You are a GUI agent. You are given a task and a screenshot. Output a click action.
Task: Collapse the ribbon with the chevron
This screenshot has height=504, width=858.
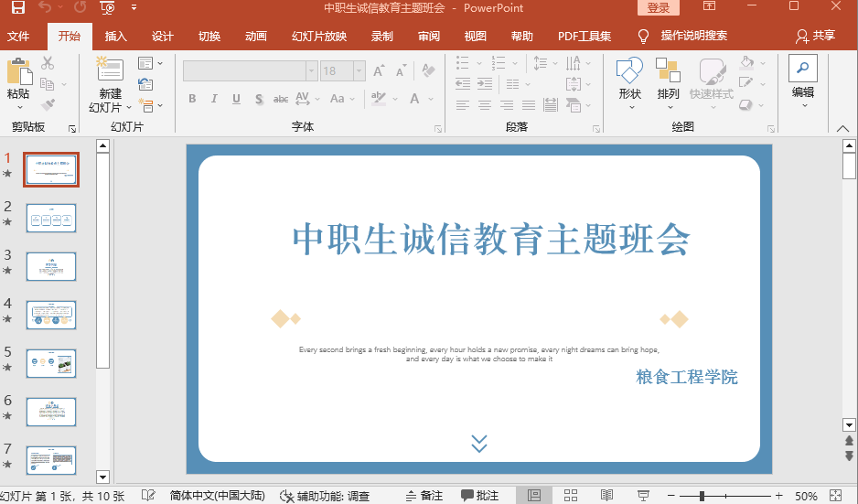(x=842, y=129)
